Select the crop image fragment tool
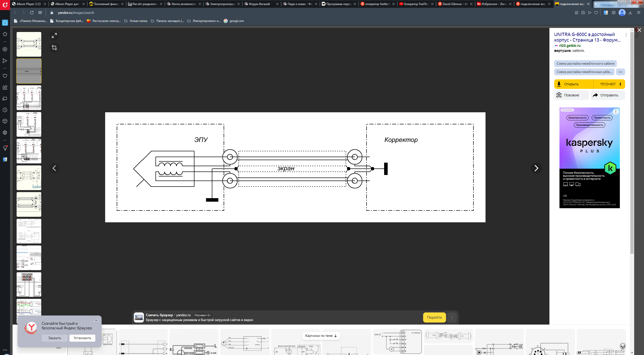Screen dimensions: 644x355 54,48
